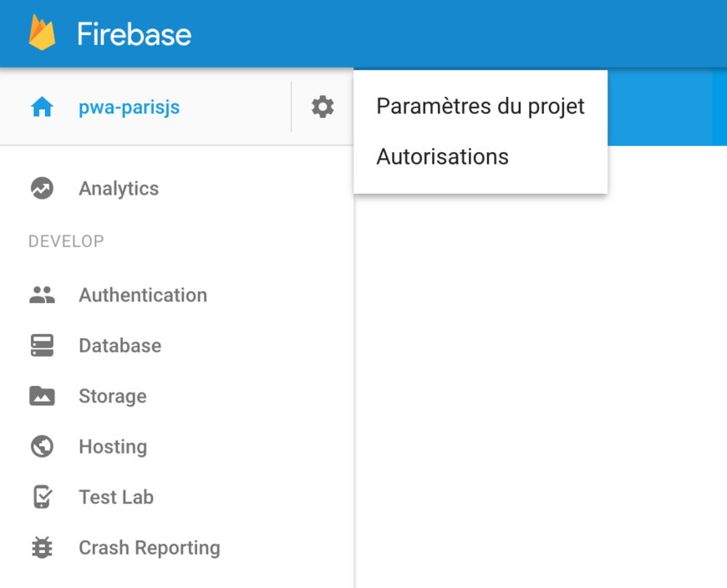This screenshot has width=727, height=588.
Task: Open the Crash Reporting section
Action: coord(149,547)
